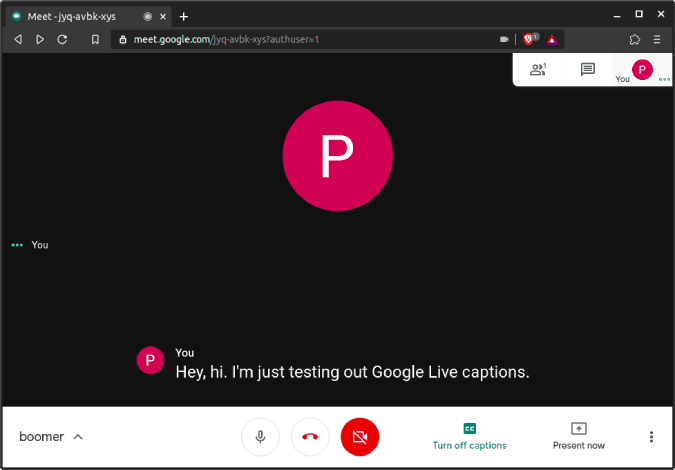The image size is (675, 470).
Task: Open the more options three-dot menu
Action: point(651,437)
